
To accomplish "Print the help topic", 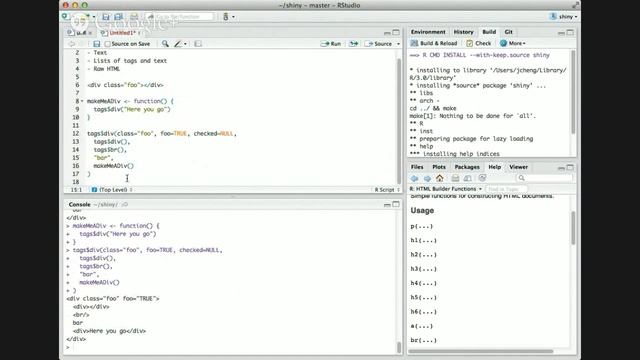I will pyautogui.click(x=455, y=178).
